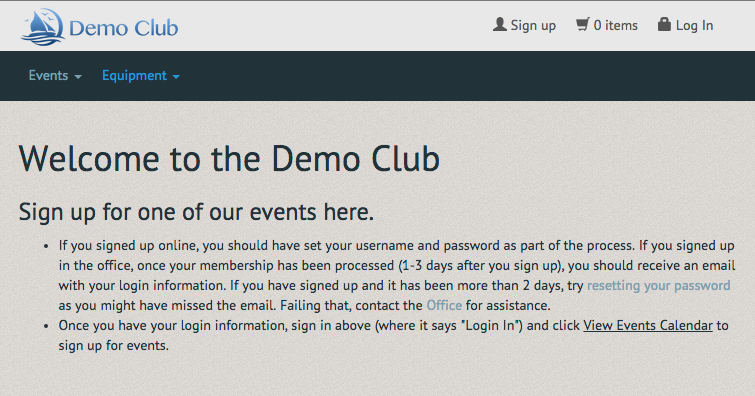Open the View Events Calendar link

tap(648, 326)
